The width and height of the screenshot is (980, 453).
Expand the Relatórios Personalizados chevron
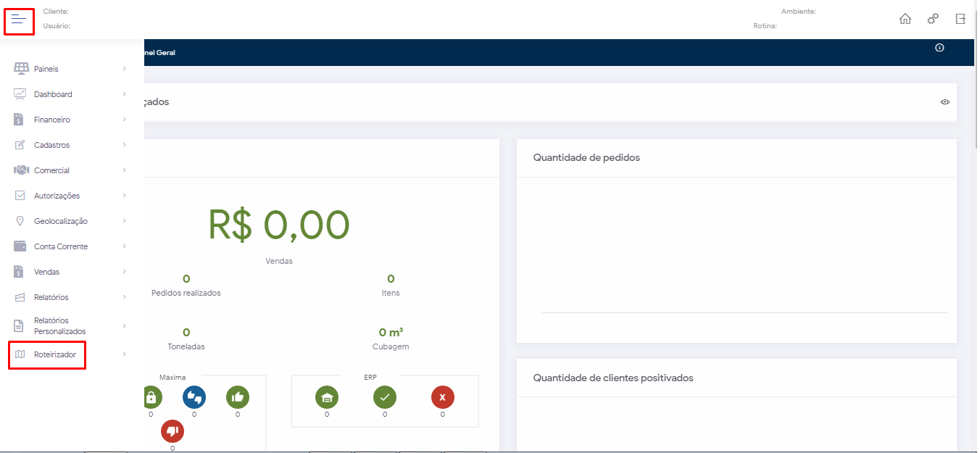pyautogui.click(x=125, y=326)
